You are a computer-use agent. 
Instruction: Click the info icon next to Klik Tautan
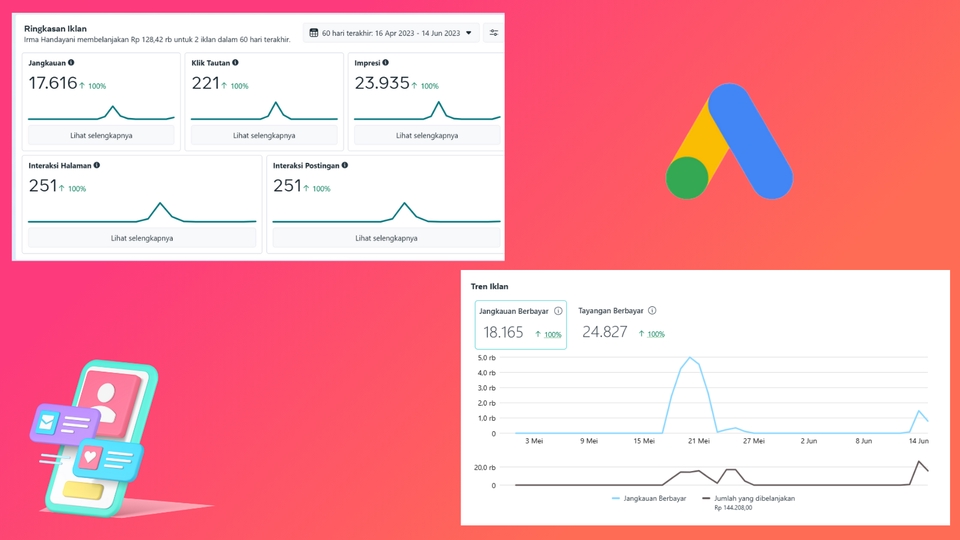(235, 62)
